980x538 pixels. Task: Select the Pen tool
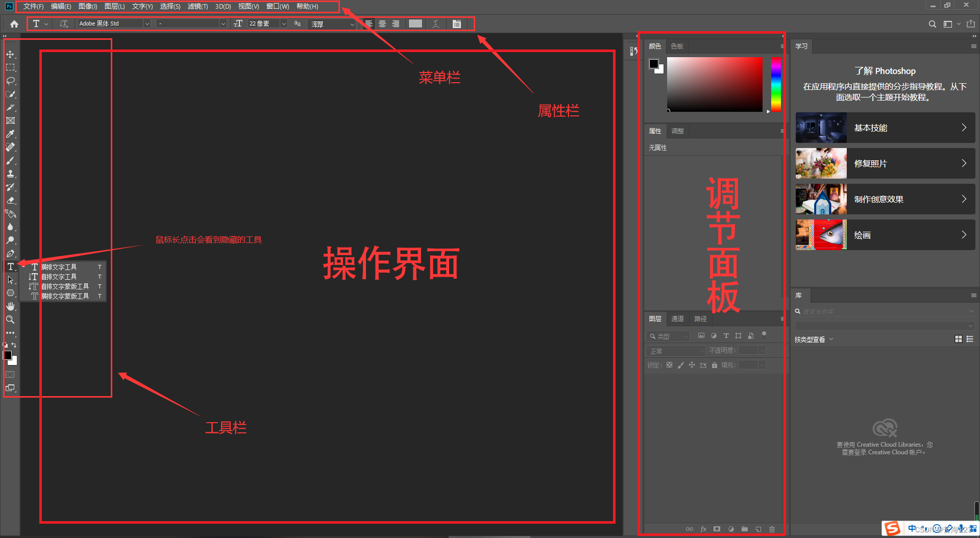(x=10, y=253)
